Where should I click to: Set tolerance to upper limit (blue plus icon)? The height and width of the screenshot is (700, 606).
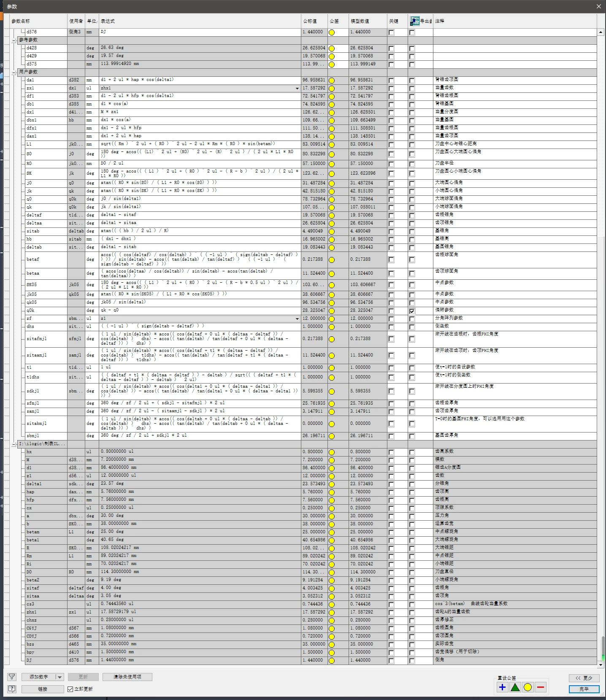(502, 687)
